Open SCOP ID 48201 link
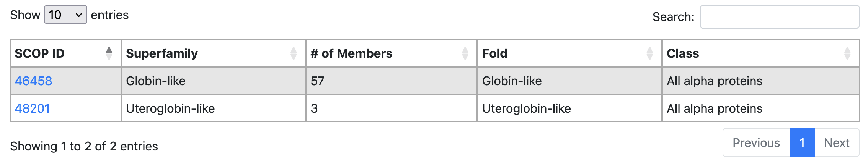Viewport: 868px width, 165px height. point(33,108)
